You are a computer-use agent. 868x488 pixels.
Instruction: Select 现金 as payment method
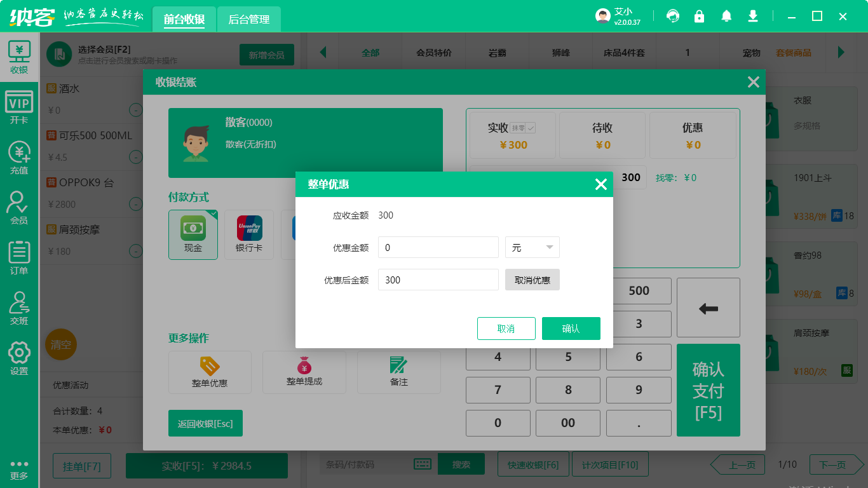click(x=193, y=234)
